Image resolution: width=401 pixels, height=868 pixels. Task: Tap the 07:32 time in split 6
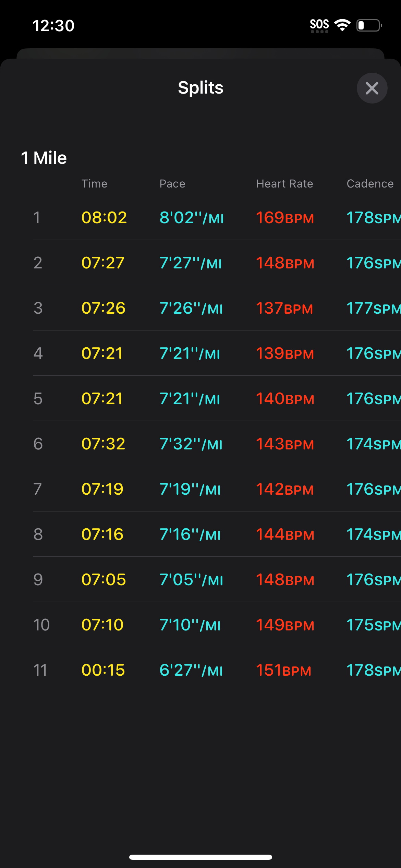click(103, 444)
